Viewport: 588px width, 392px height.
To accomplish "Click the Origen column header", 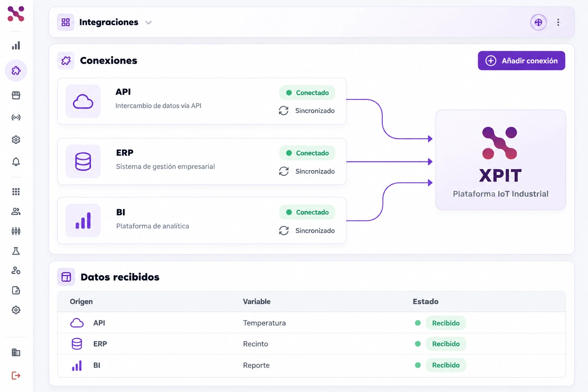I will [81, 302].
